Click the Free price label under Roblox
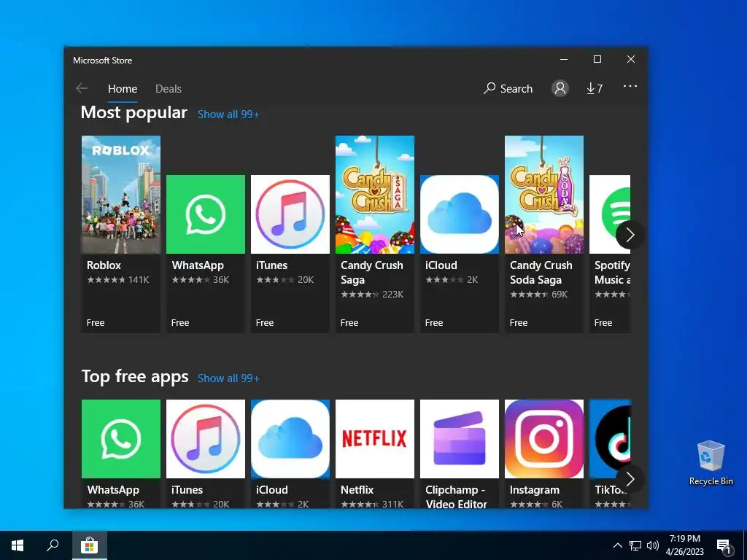747x560 pixels. point(96,322)
